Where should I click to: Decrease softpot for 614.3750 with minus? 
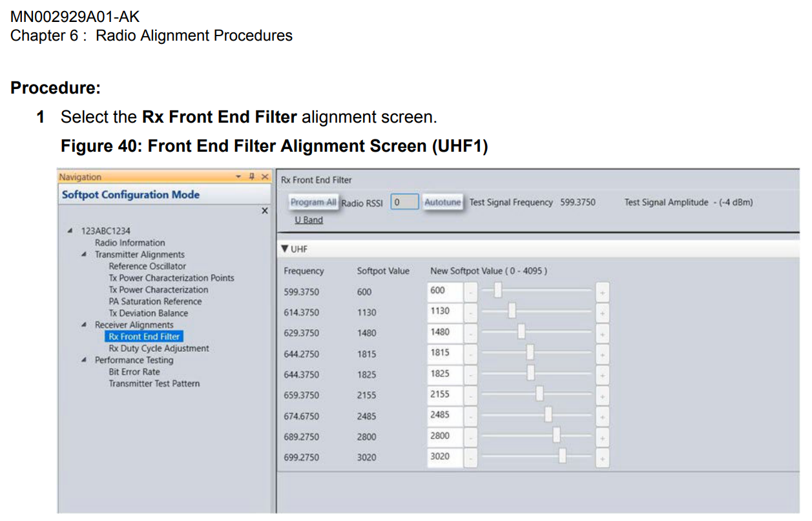pos(471,312)
